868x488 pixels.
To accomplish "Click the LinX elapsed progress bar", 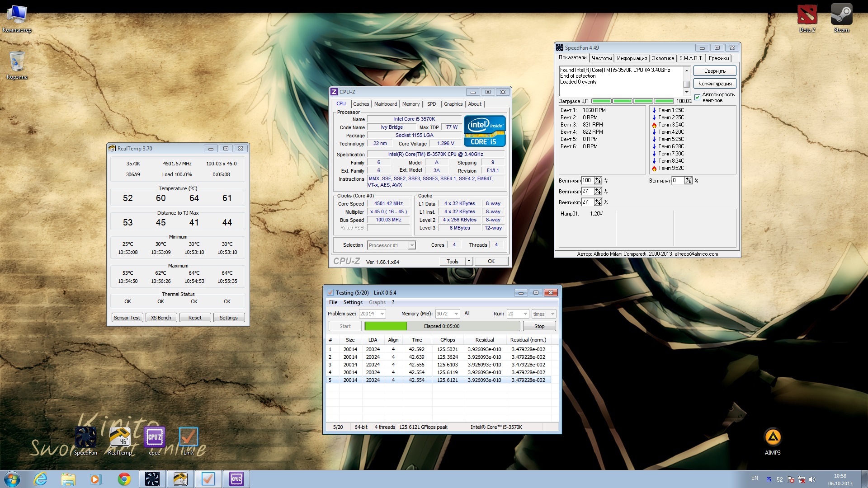I will click(442, 326).
